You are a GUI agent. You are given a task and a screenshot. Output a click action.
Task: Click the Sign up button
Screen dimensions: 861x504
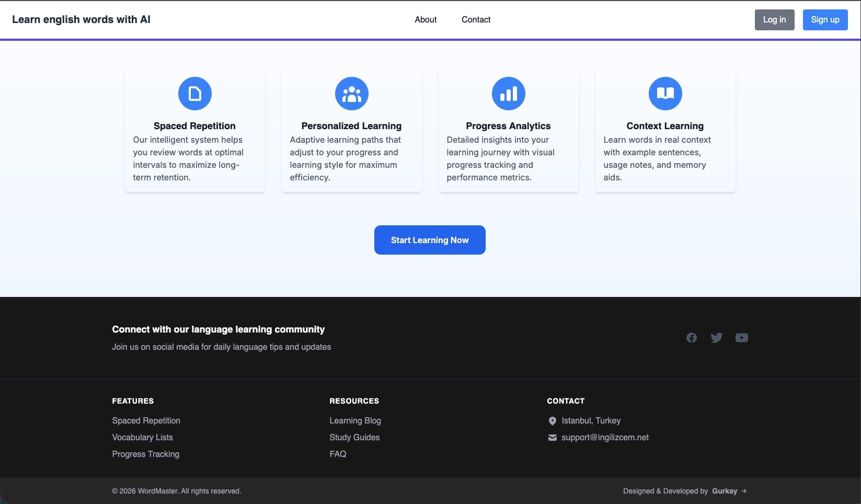[x=825, y=19]
